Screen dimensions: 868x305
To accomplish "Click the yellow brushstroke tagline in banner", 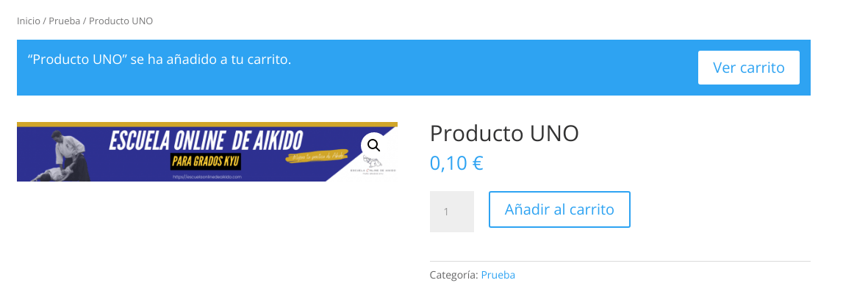I will (x=317, y=156).
